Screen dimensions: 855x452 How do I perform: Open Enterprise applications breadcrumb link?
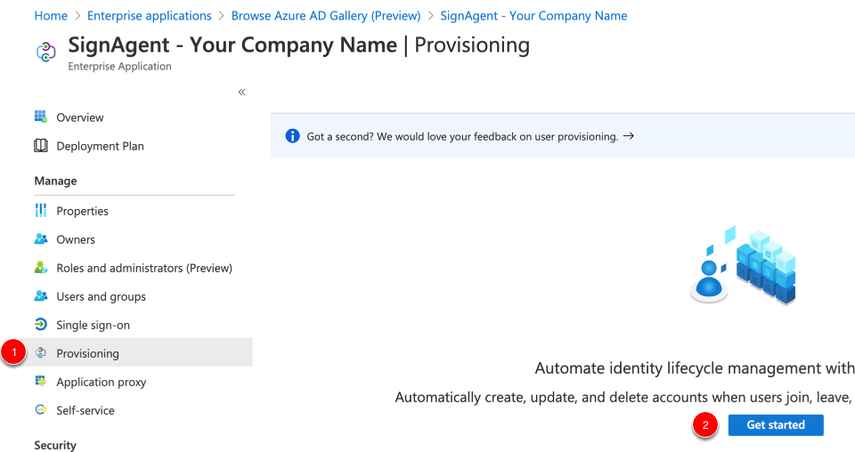click(149, 16)
